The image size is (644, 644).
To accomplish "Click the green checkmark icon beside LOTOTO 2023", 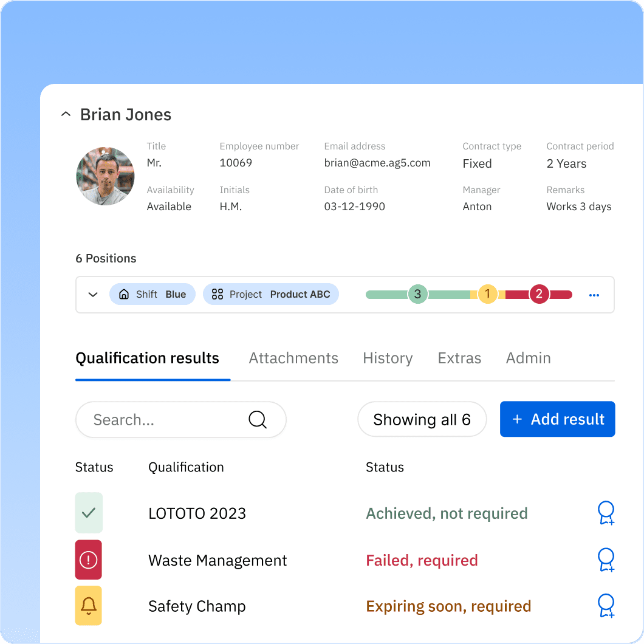I will (88, 513).
